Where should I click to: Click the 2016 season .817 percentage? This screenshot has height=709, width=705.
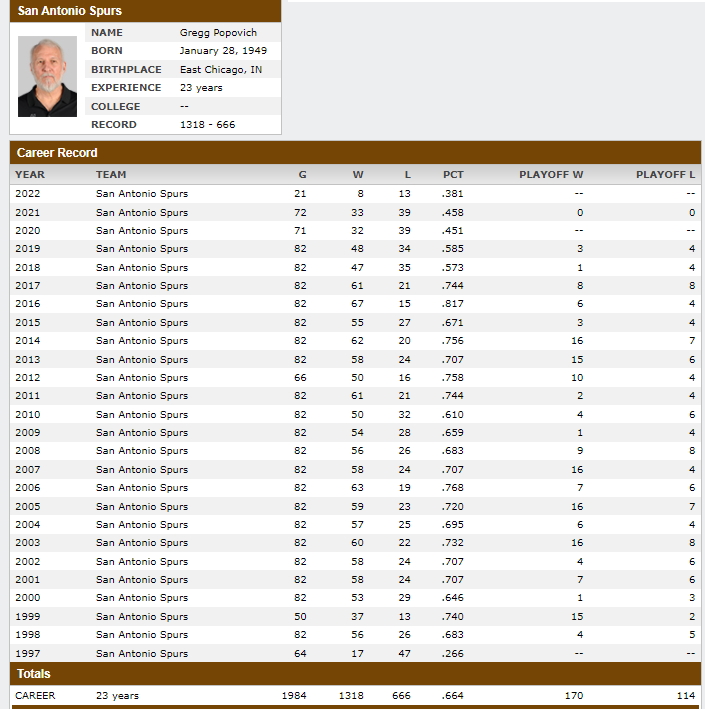(452, 304)
